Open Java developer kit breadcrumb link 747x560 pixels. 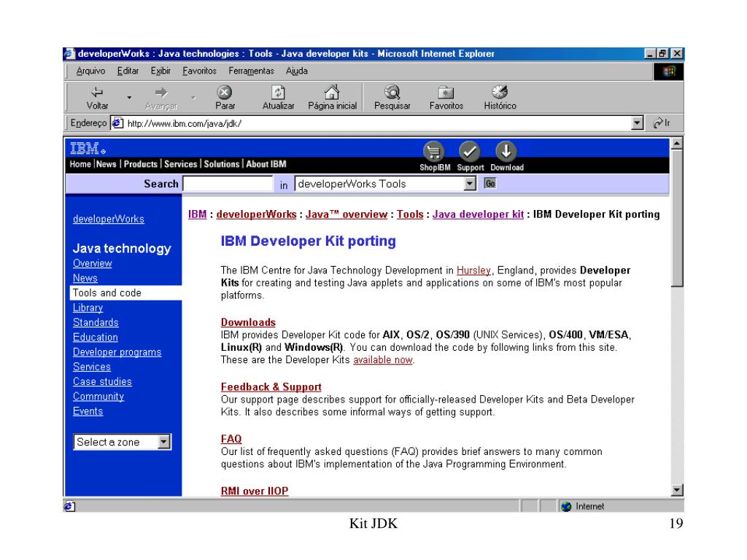point(479,214)
